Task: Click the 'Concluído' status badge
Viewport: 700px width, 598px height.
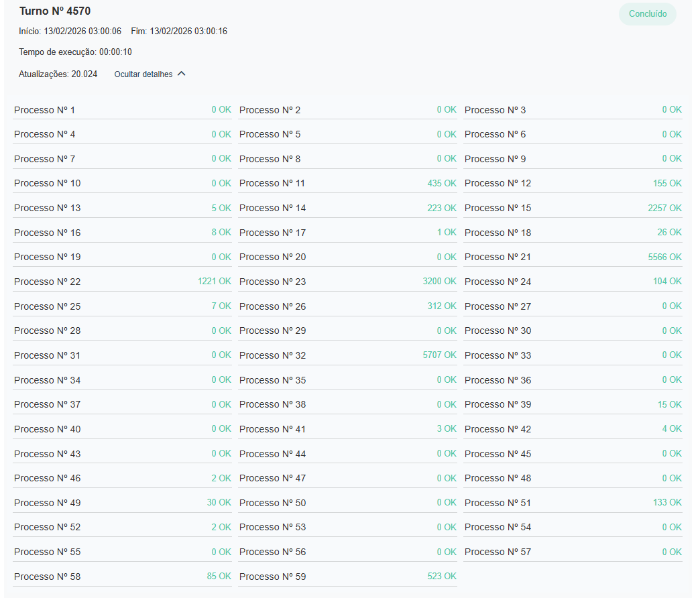Action: point(647,14)
